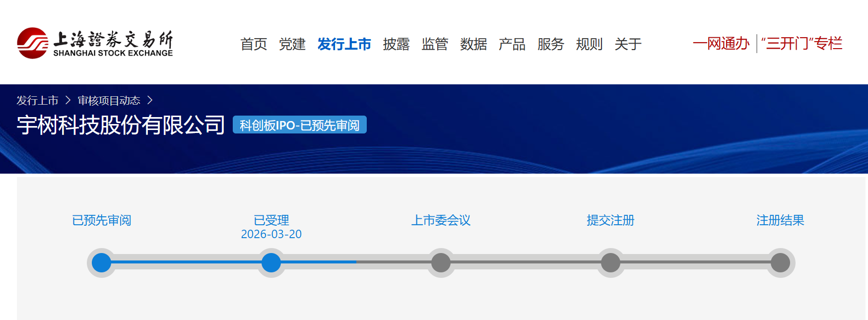This screenshot has width=868, height=320.
Task: Open the 数据 data menu
Action: [473, 44]
